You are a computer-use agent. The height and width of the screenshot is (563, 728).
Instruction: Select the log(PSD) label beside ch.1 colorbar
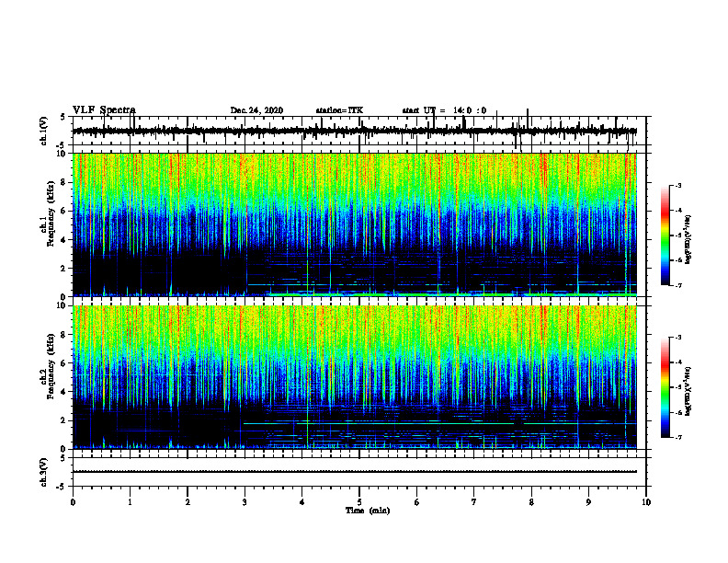[x=688, y=239]
